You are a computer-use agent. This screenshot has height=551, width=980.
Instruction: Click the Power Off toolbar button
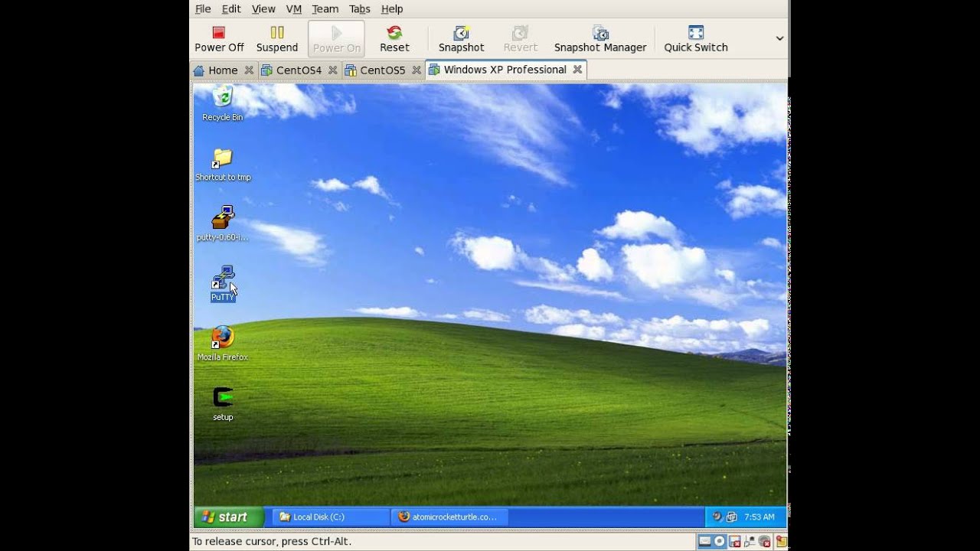(219, 39)
